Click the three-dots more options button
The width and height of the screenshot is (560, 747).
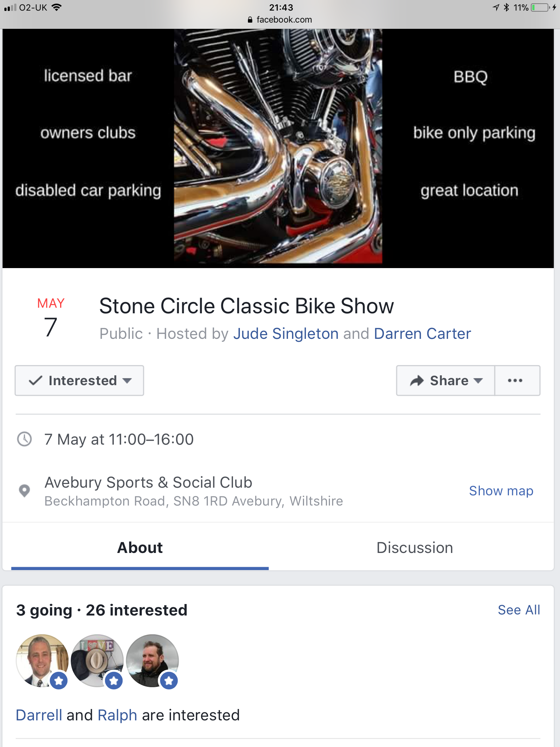tap(515, 380)
